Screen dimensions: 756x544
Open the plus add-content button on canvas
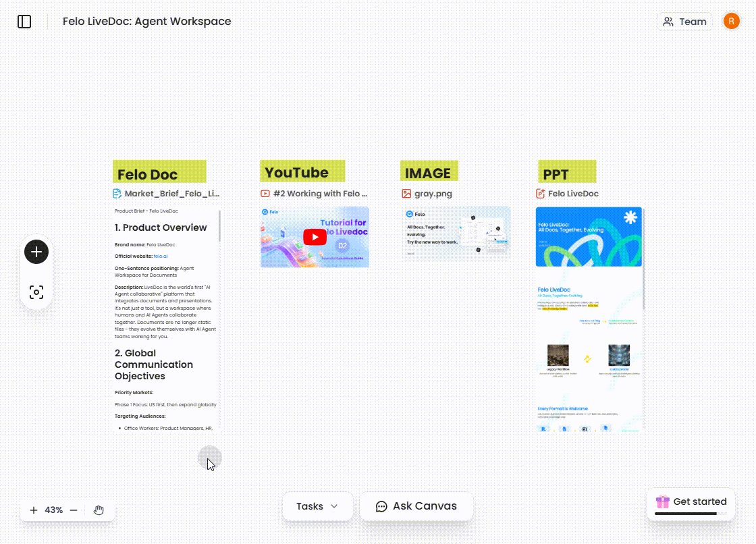pyautogui.click(x=36, y=252)
